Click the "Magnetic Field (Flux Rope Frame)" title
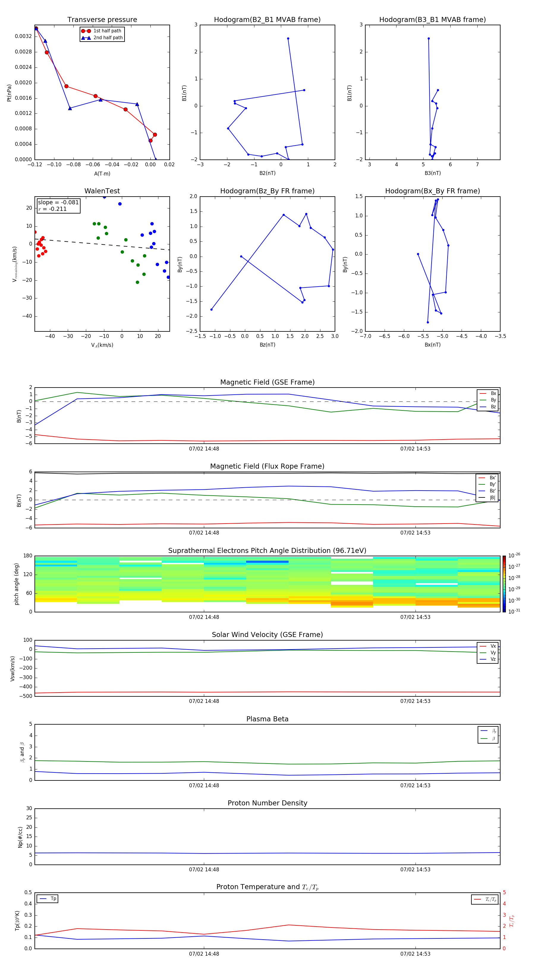This screenshot has height=980, width=535. 267,467
